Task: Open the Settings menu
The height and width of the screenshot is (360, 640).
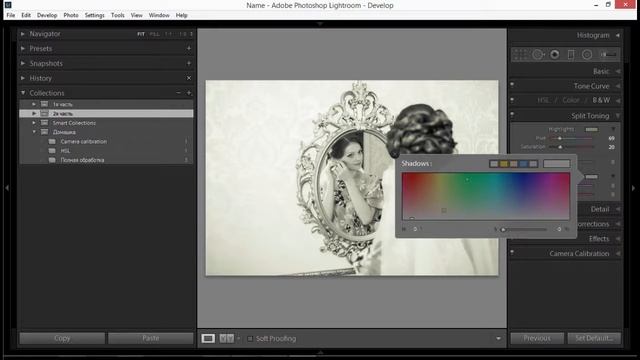Action: coord(95,15)
